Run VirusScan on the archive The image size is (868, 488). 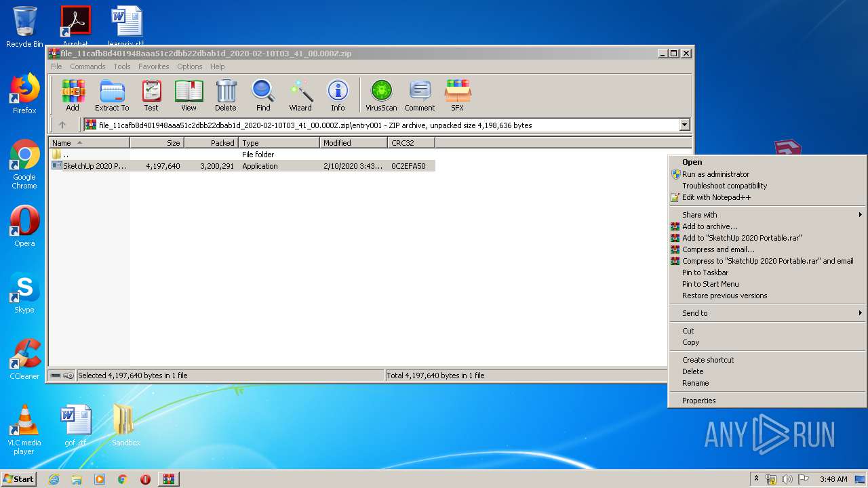381,96
